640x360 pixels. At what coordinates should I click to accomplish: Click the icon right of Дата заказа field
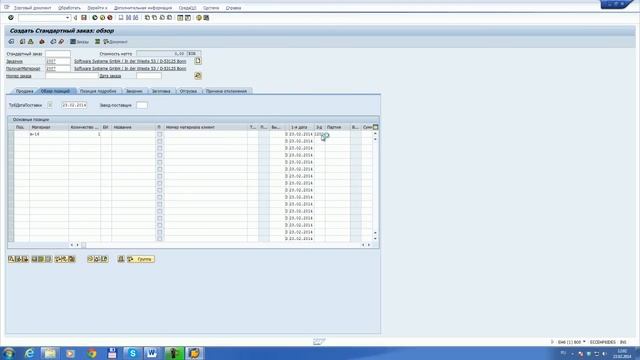pyautogui.click(x=198, y=76)
